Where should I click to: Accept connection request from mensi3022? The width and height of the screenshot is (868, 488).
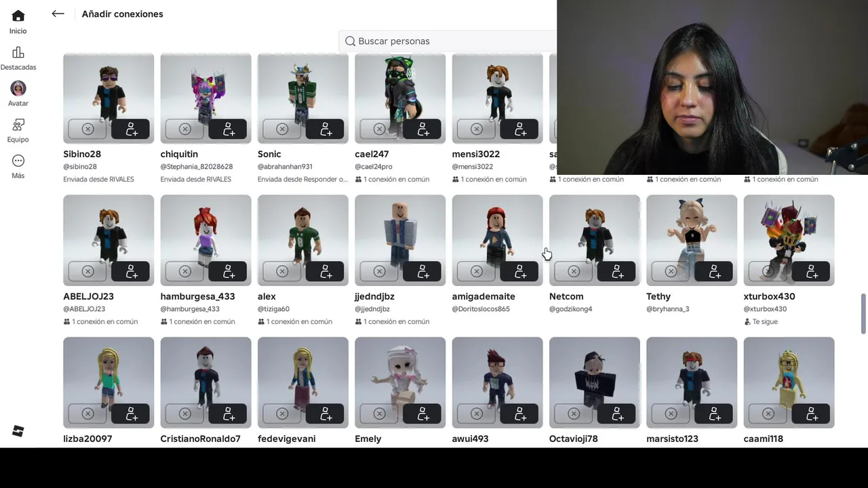coord(519,129)
